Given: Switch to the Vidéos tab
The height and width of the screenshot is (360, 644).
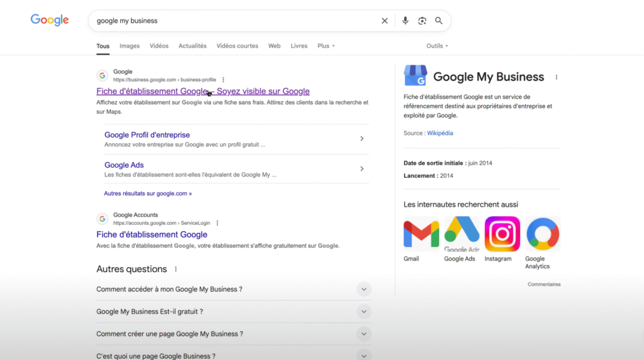Looking at the screenshot, I should [x=159, y=46].
